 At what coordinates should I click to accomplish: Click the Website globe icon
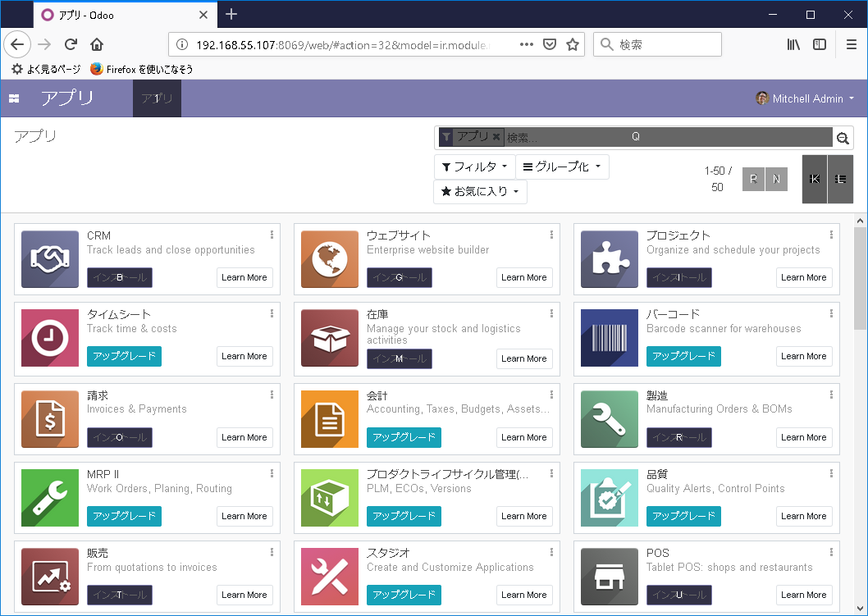[330, 258]
